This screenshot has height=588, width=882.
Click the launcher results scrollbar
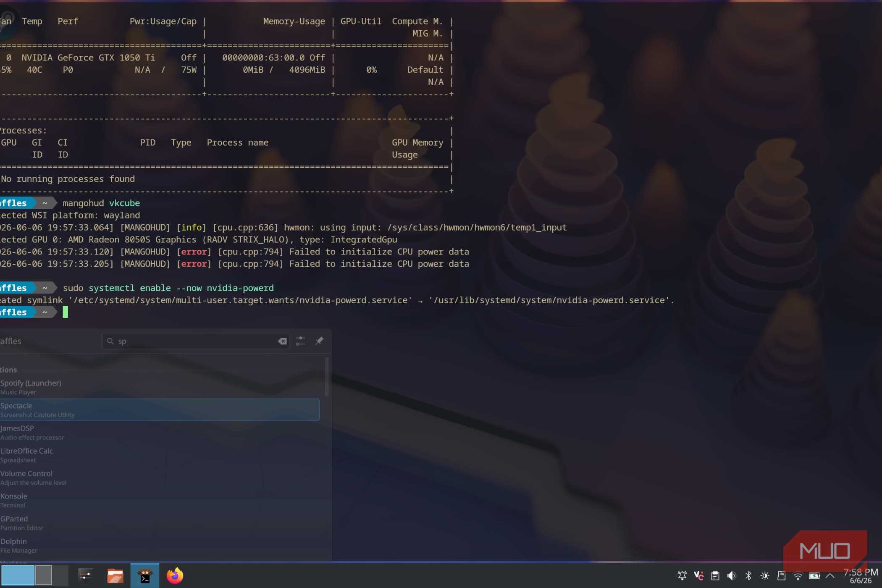327,377
